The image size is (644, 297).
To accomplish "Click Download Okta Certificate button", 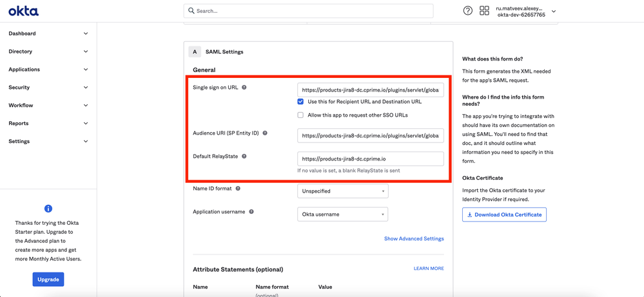I will [x=504, y=215].
